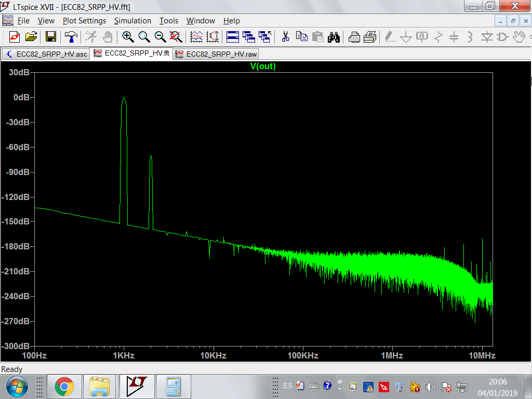
Task: Create a new schematic from the toolbar
Action: [x=14, y=37]
